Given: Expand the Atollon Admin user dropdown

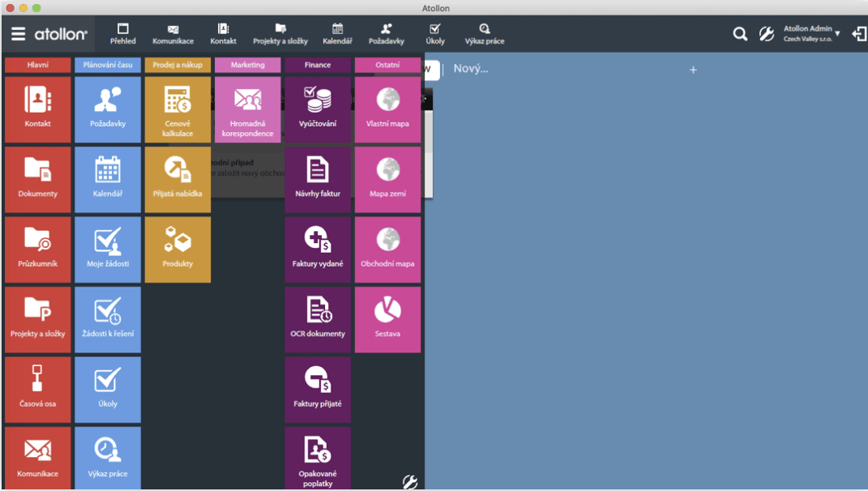Looking at the screenshot, I should coord(811,34).
